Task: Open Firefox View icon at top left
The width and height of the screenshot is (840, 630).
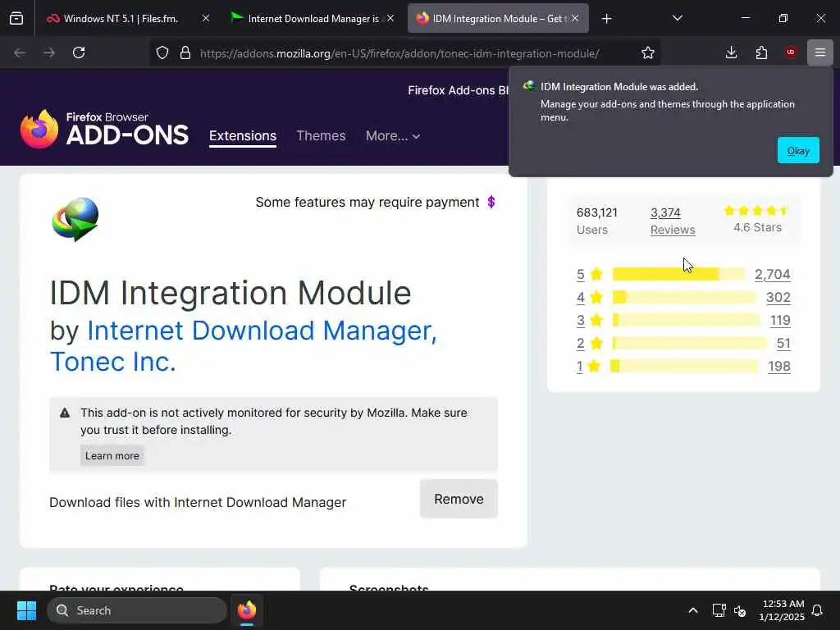Action: (16, 19)
